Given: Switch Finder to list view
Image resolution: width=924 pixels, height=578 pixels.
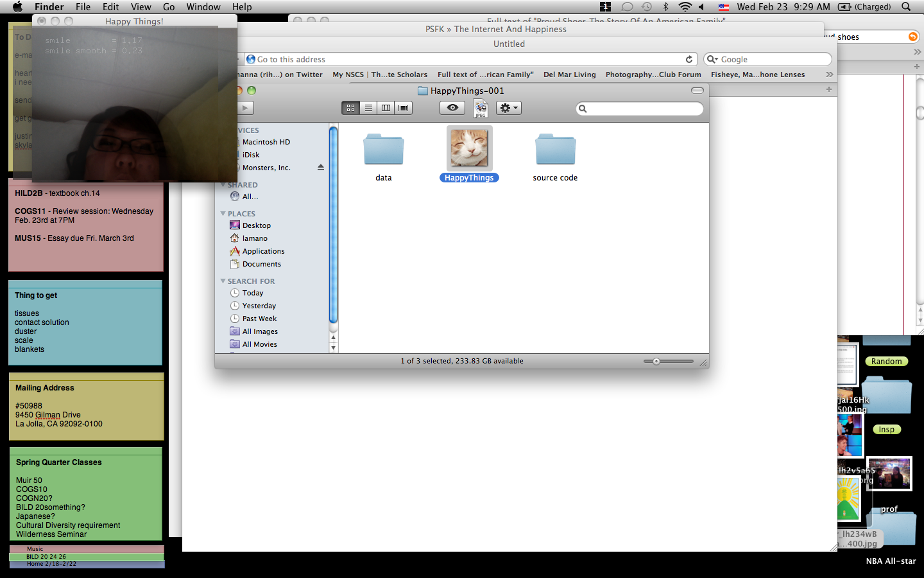Looking at the screenshot, I should click(x=368, y=108).
